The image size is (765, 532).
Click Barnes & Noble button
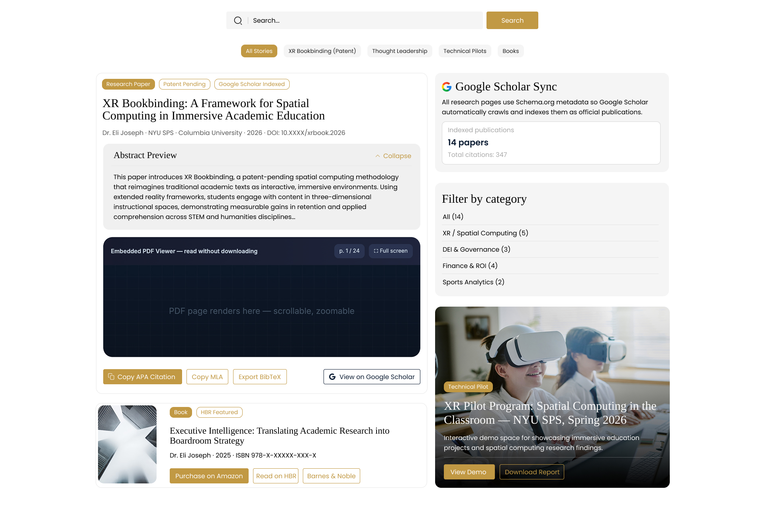(x=331, y=476)
